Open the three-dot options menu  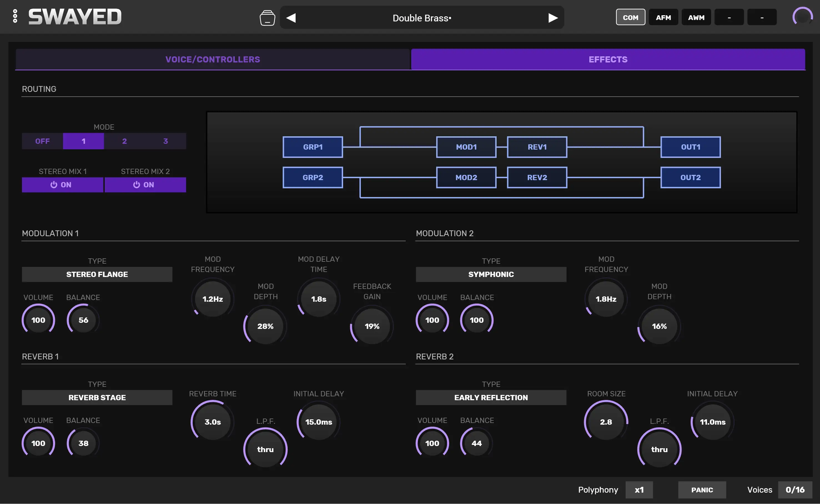coord(15,16)
